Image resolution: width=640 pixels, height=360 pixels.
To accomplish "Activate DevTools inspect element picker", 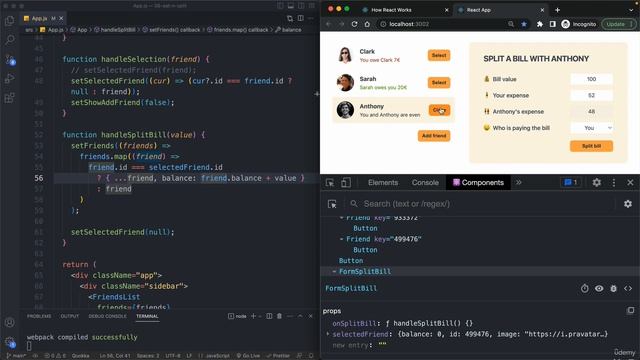I will 330,183.
